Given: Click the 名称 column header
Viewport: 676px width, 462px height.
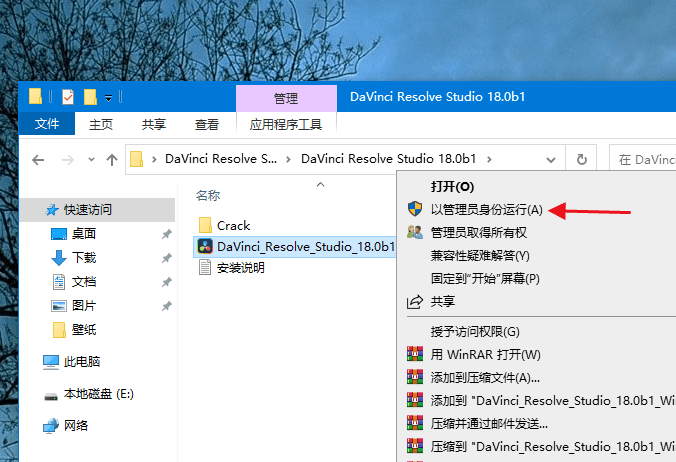Looking at the screenshot, I should click(208, 196).
